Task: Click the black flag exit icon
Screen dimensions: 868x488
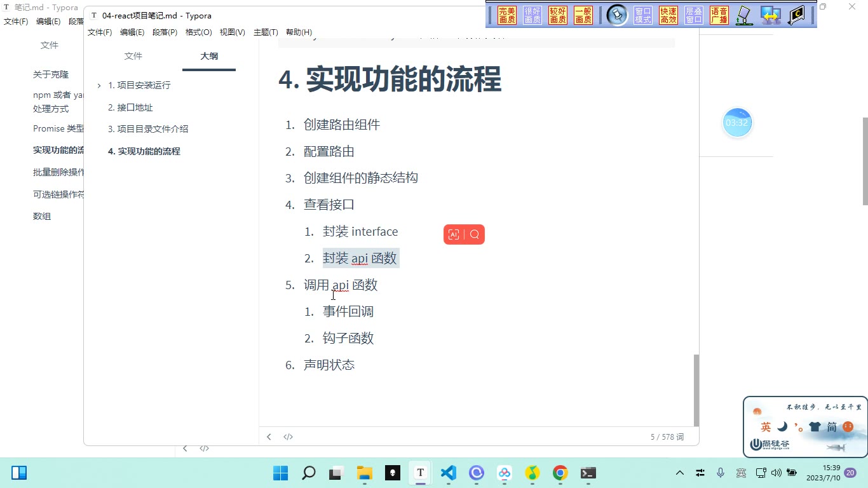Action: [797, 15]
